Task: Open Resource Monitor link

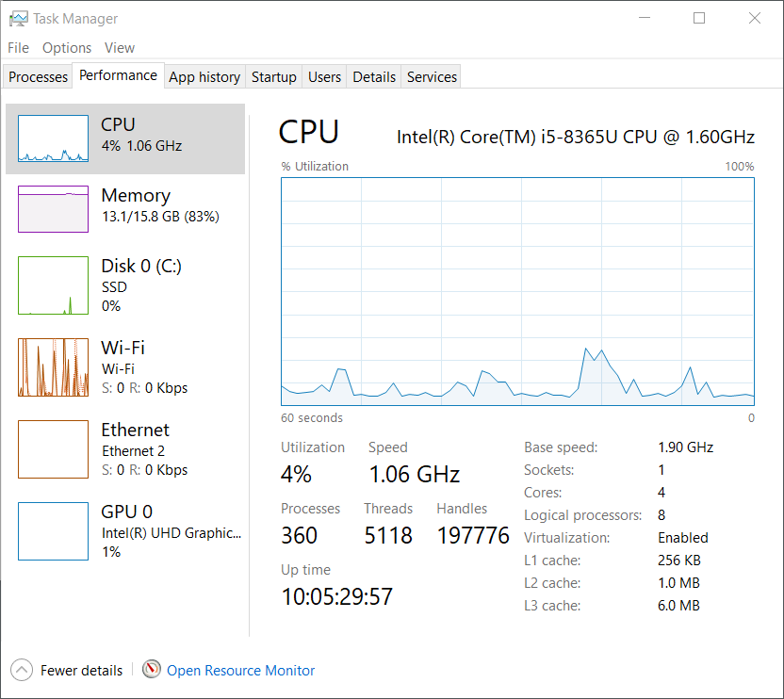Action: pos(240,671)
